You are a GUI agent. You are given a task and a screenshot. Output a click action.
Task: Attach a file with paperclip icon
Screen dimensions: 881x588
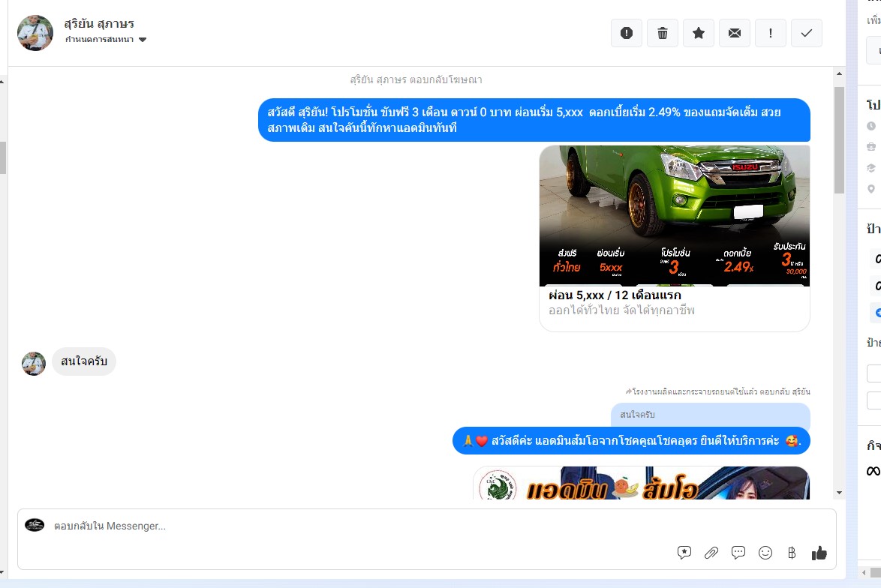pyautogui.click(x=711, y=553)
